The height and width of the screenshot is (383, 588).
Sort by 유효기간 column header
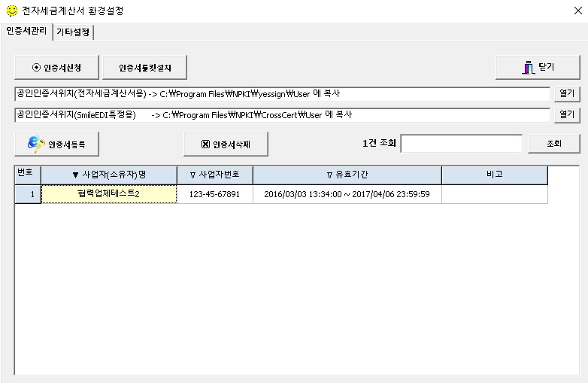347,175
